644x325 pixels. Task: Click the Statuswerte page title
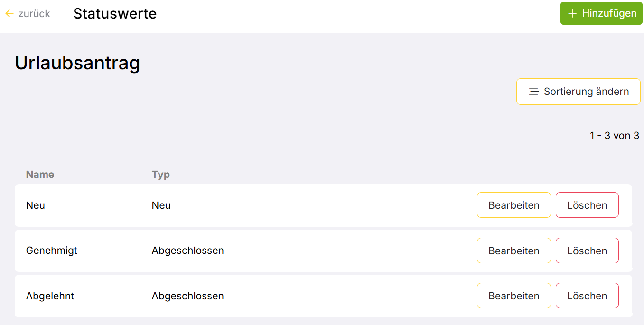115,14
